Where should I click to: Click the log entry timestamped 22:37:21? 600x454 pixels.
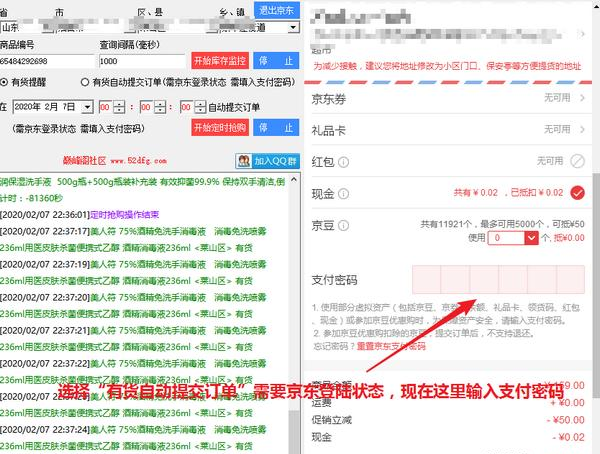[x=133, y=339]
